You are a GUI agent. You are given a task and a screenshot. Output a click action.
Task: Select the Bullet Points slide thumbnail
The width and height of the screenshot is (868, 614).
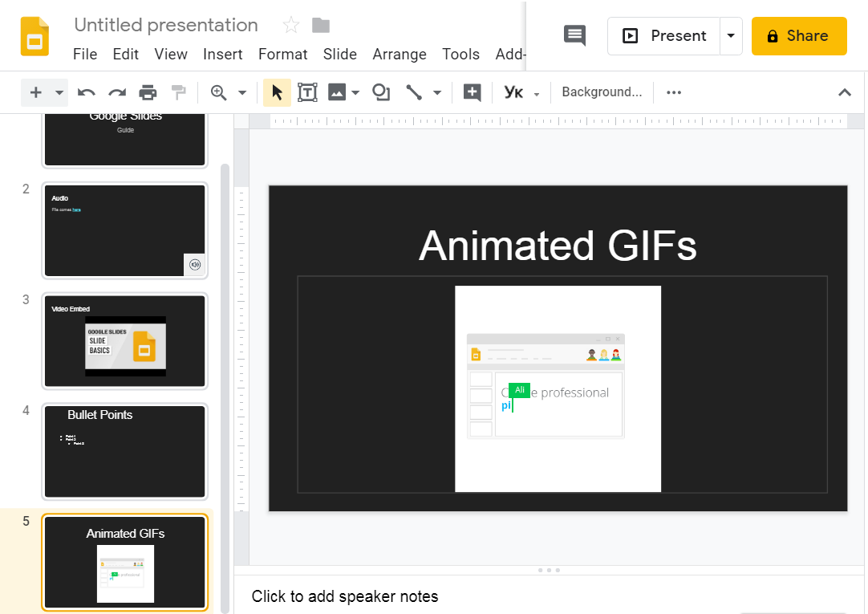(124, 451)
